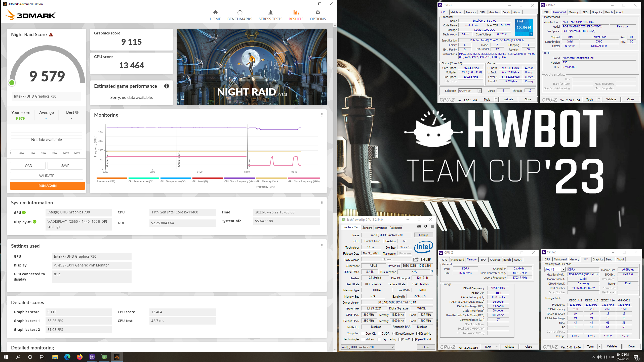The height and width of the screenshot is (362, 644).
Task: Toggle DirectCompute checkbox in GPU-Z
Action: [x=394, y=334]
